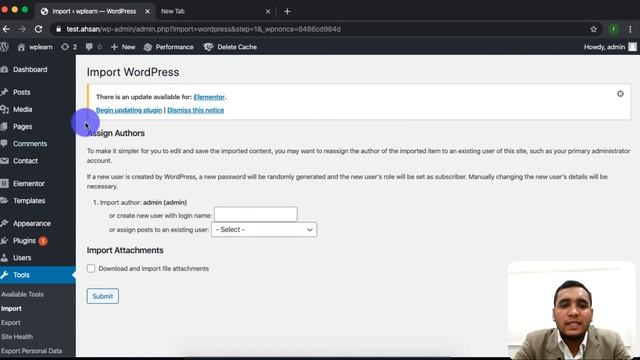640x360 pixels.
Task: Click the Elementor update link
Action: point(209,97)
